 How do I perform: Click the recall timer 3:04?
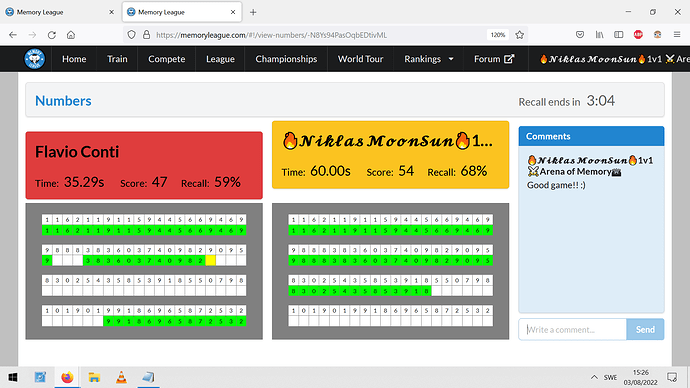point(601,101)
